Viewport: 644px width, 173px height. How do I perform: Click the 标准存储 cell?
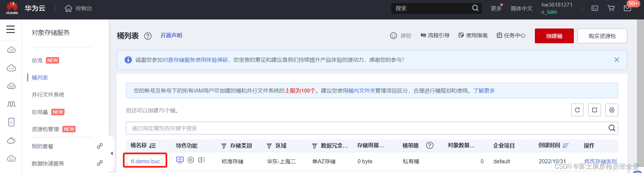[232, 162]
